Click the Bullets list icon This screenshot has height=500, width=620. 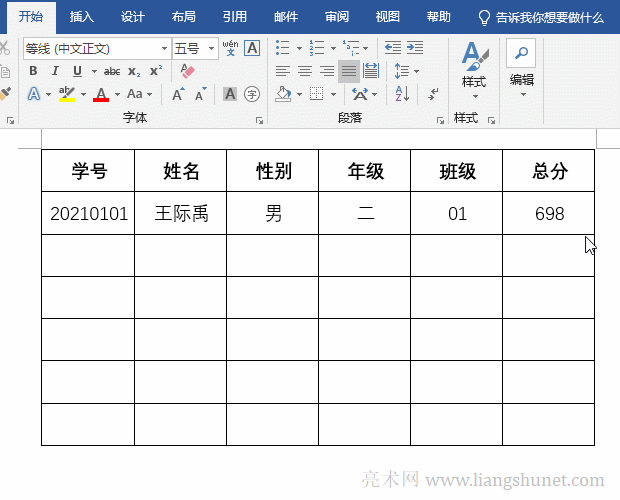pyautogui.click(x=283, y=48)
